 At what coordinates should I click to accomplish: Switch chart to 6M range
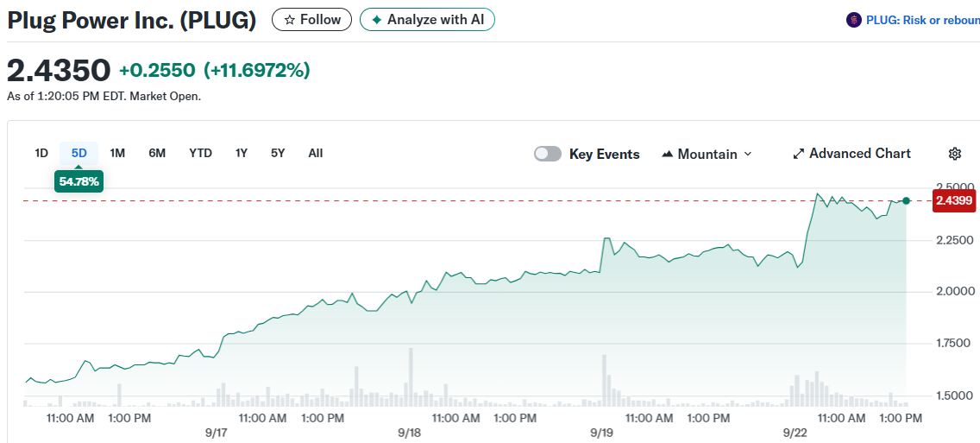coord(157,154)
